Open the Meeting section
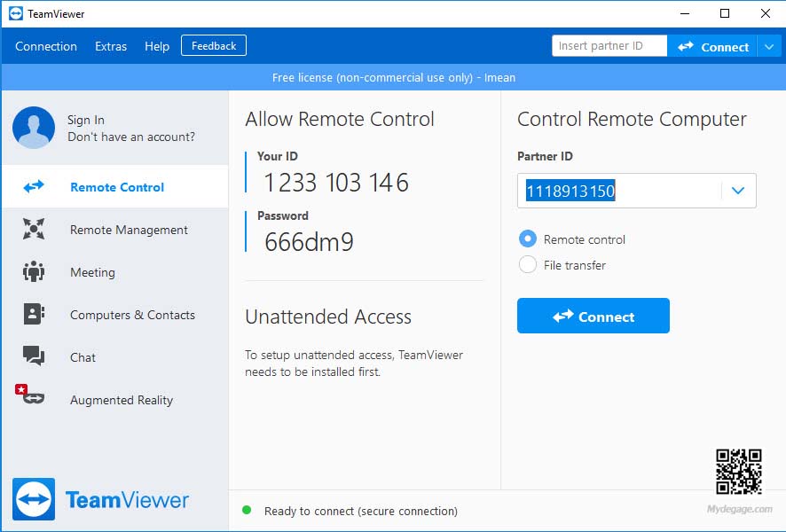This screenshot has height=532, width=786. coord(115,272)
